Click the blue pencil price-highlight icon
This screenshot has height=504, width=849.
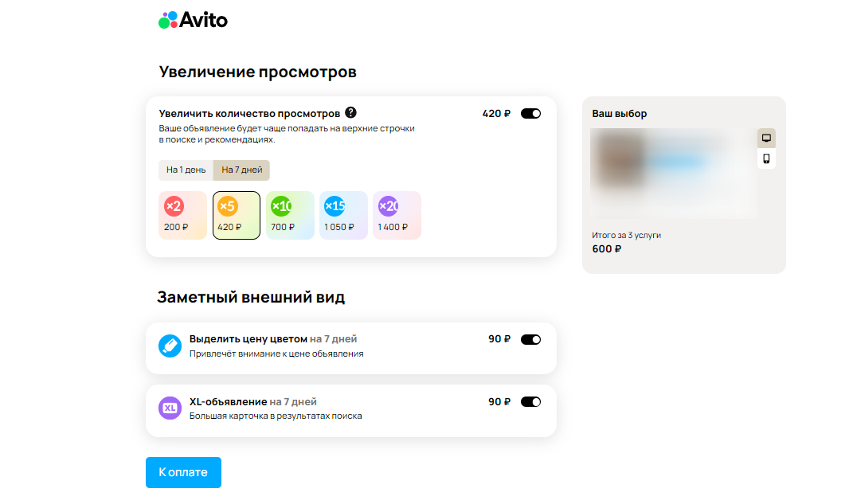[170, 346]
